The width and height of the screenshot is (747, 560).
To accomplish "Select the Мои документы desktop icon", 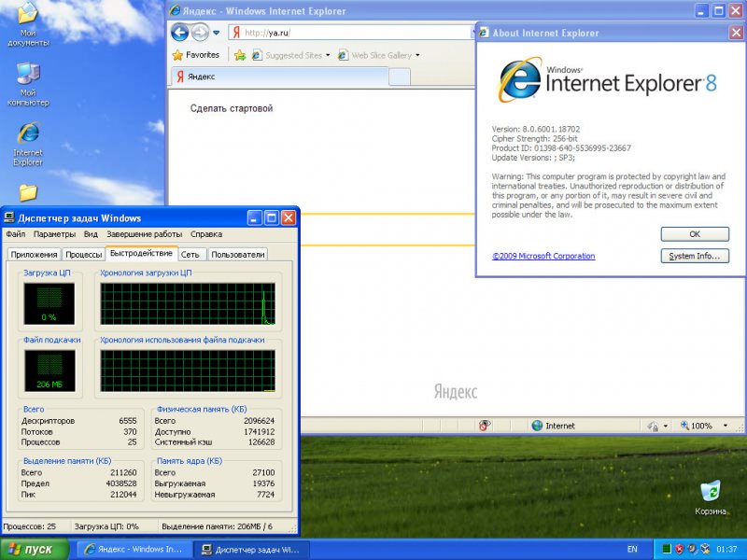I will point(28,25).
